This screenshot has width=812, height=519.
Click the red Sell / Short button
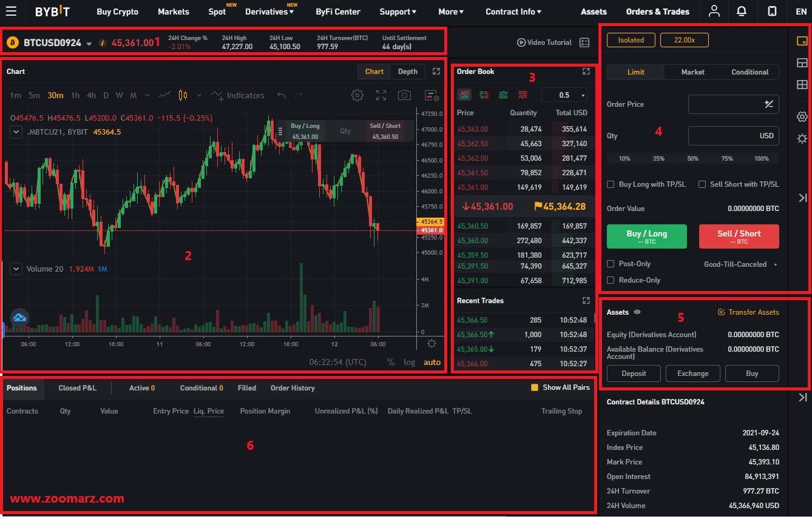(739, 236)
